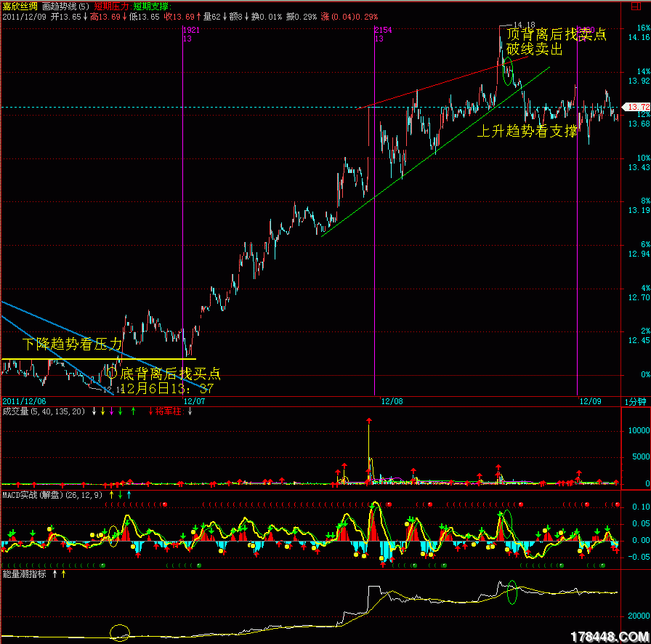Click the 成交量(5,40,135,20) indicator title

[44, 411]
